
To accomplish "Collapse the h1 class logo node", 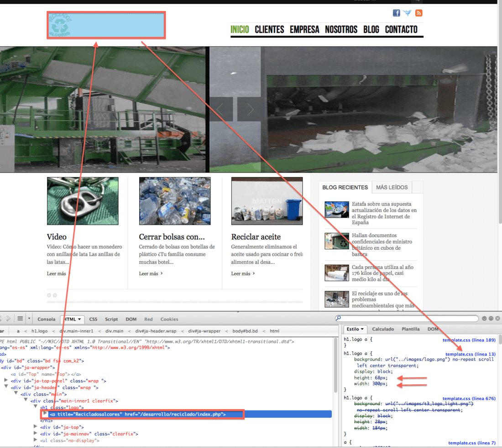I will (x=36, y=406).
